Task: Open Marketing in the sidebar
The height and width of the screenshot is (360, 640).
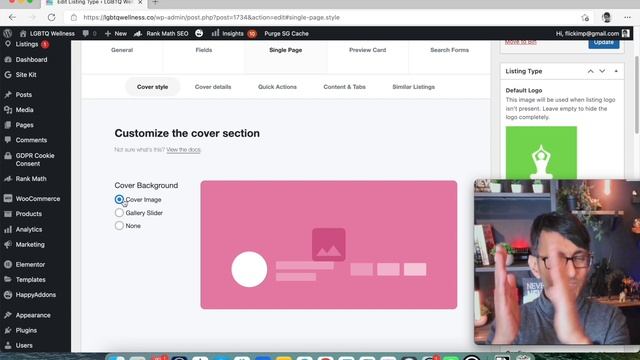Action: 30,244
